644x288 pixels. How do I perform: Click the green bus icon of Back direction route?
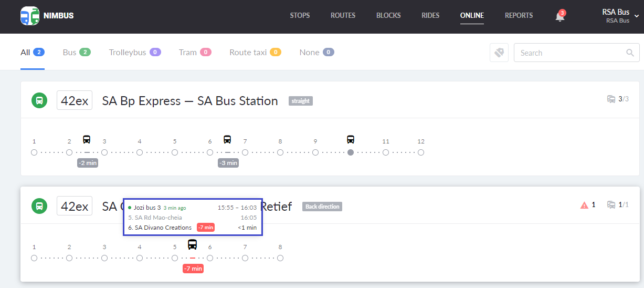pos(39,206)
